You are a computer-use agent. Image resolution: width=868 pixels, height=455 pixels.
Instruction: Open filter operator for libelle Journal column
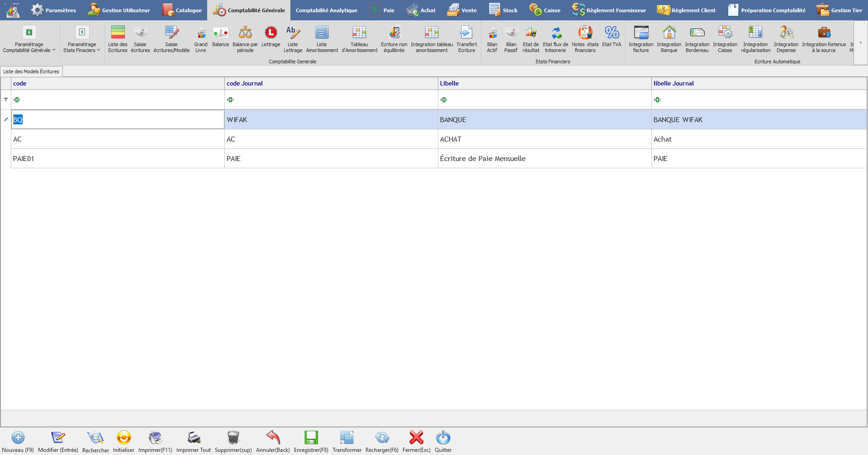pos(657,100)
